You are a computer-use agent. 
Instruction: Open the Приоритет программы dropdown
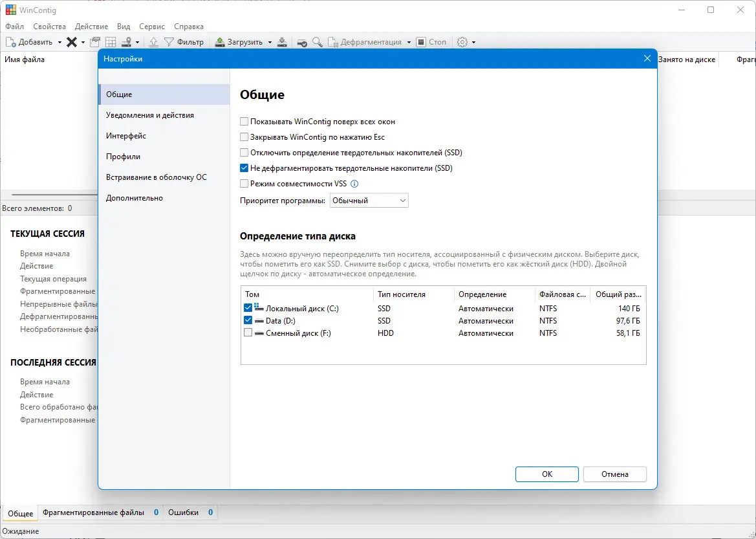(x=369, y=200)
